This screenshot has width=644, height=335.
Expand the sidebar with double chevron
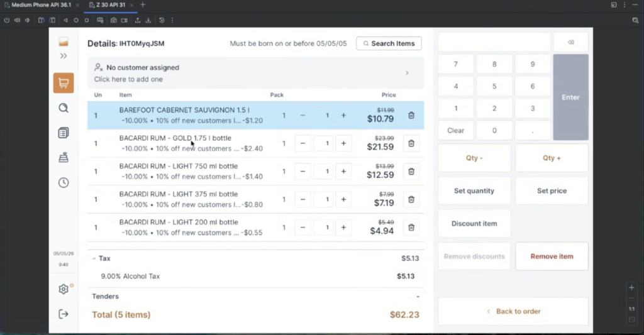click(64, 56)
